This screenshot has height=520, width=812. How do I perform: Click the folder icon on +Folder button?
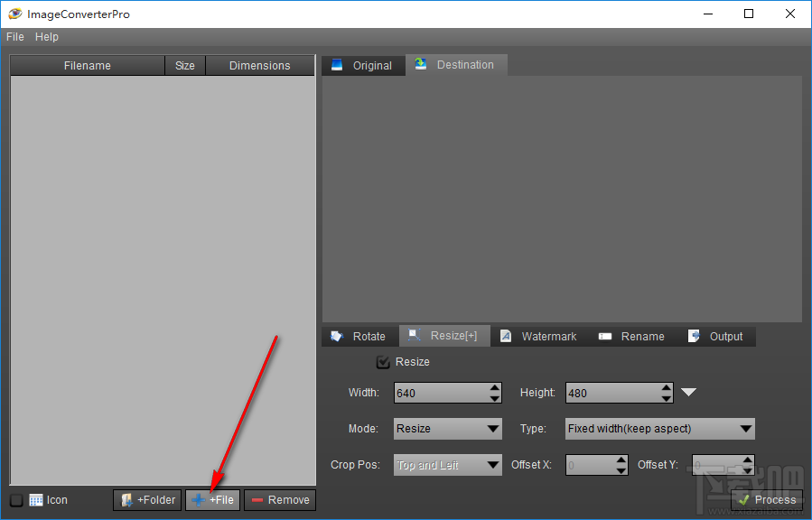(126, 499)
